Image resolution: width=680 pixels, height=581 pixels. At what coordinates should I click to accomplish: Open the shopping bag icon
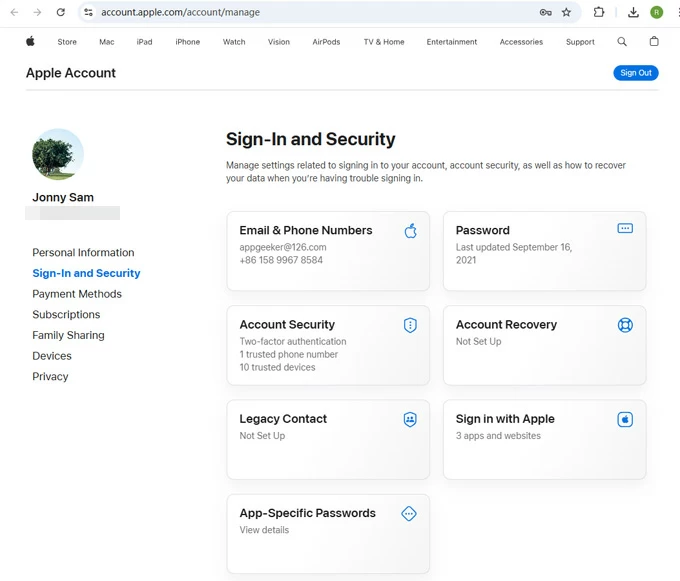pyautogui.click(x=654, y=42)
